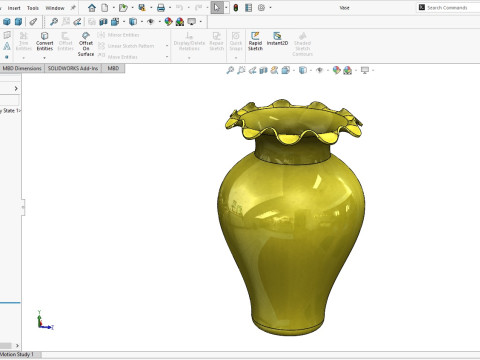
Task: Expand the Options gear dropdown arrow
Action: [270, 8]
